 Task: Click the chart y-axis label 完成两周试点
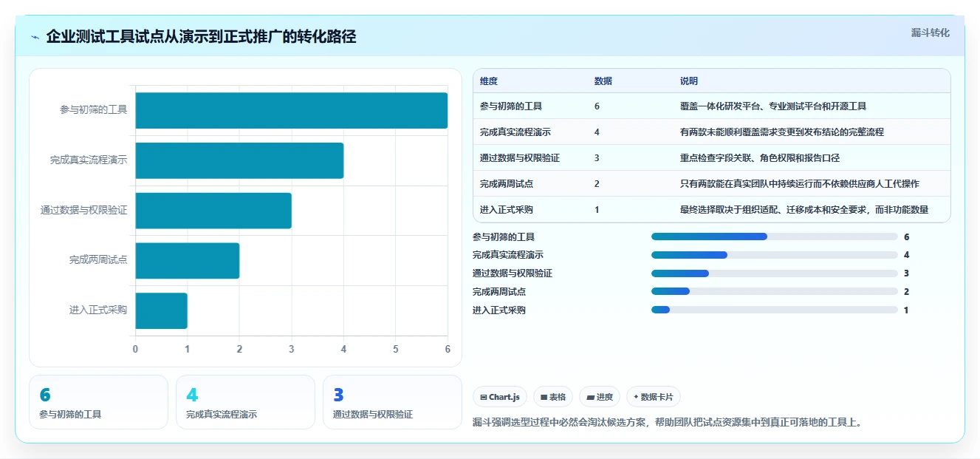click(98, 260)
